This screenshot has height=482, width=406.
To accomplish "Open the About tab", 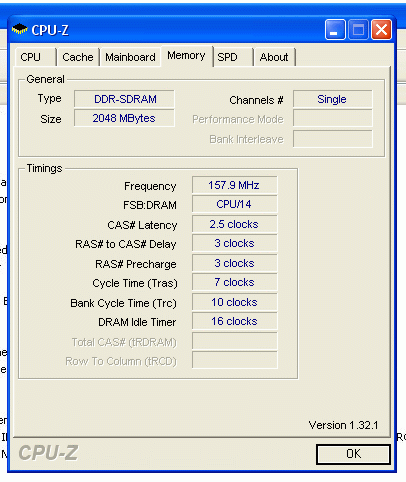I will [275, 57].
